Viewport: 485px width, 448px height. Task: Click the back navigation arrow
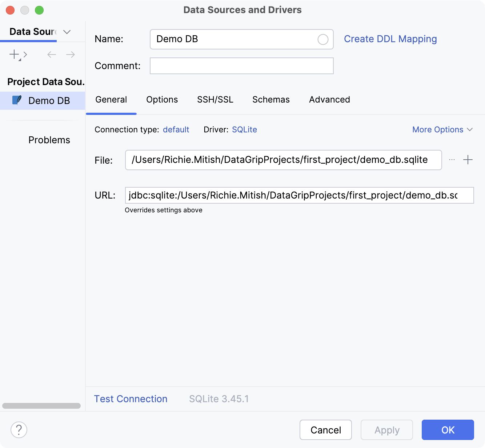tap(51, 55)
